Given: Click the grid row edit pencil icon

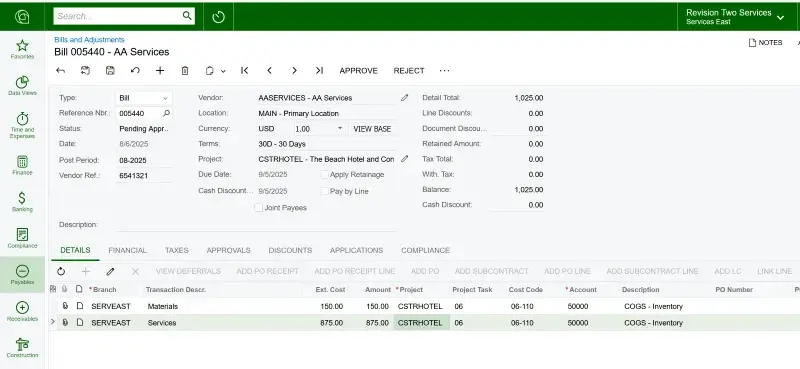Looking at the screenshot, I should (x=110, y=272).
